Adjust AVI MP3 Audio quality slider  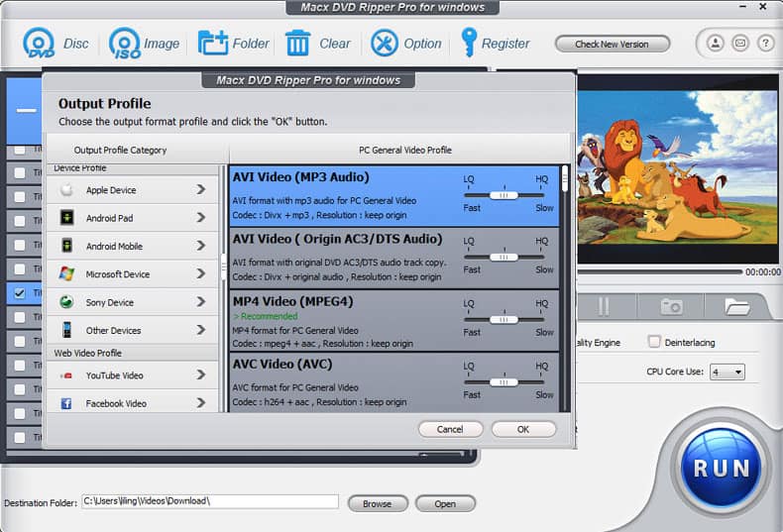503,195
